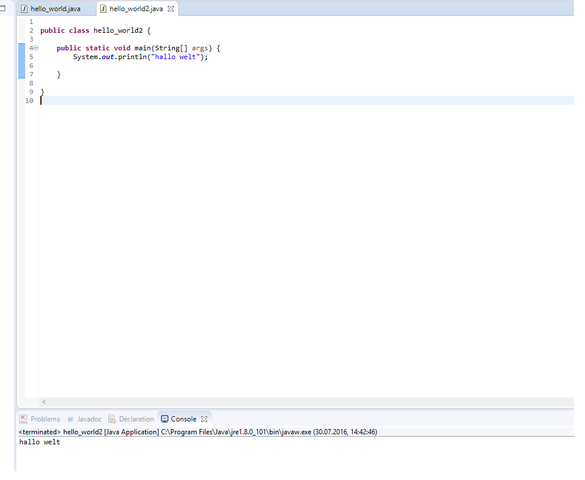Select the Console view tab
This screenshot has height=480, width=585.
pyautogui.click(x=184, y=419)
